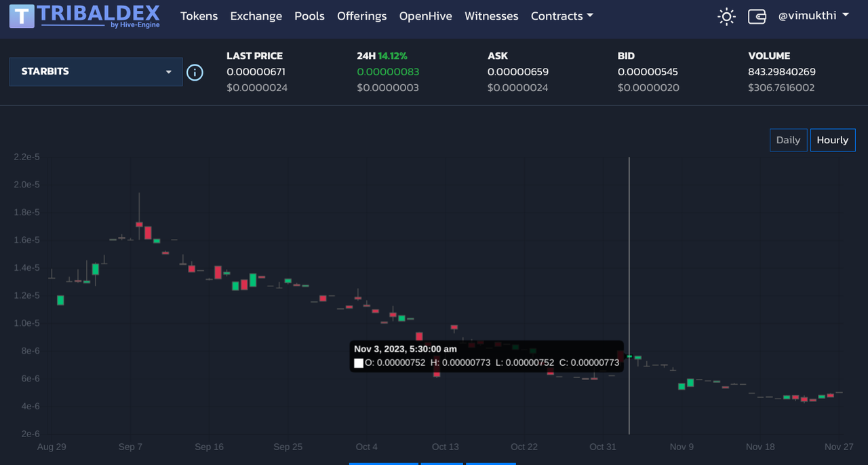Go to OpenHive
This screenshot has height=465, width=868.
425,16
